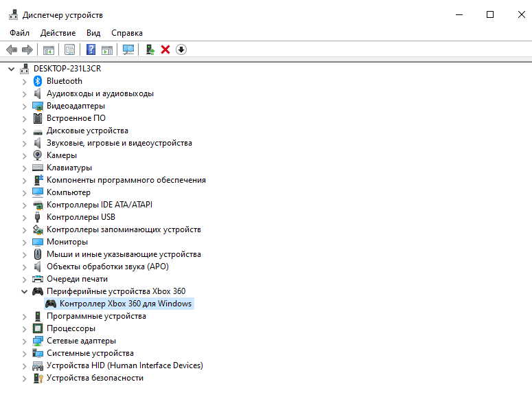Click the Процессоры CPU icon
Image resolution: width=532 pixels, height=395 pixels.
tap(38, 328)
